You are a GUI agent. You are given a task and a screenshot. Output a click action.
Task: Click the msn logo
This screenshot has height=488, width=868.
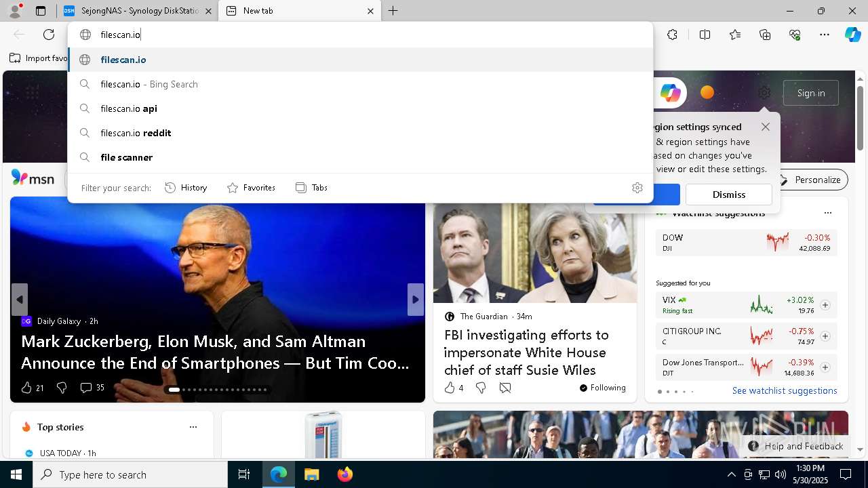point(33,178)
